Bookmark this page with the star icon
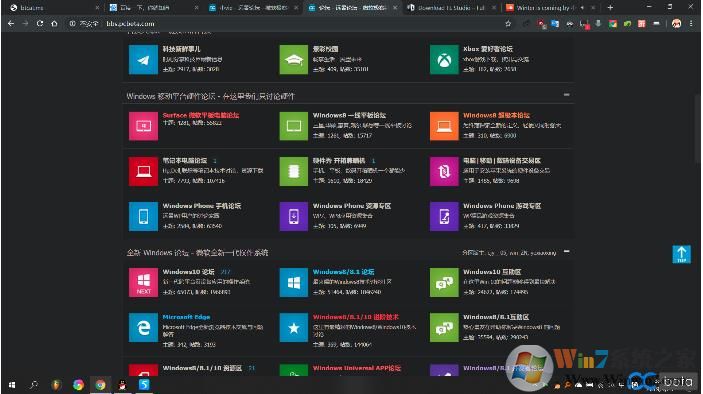This screenshot has height=394, width=703. [508, 23]
